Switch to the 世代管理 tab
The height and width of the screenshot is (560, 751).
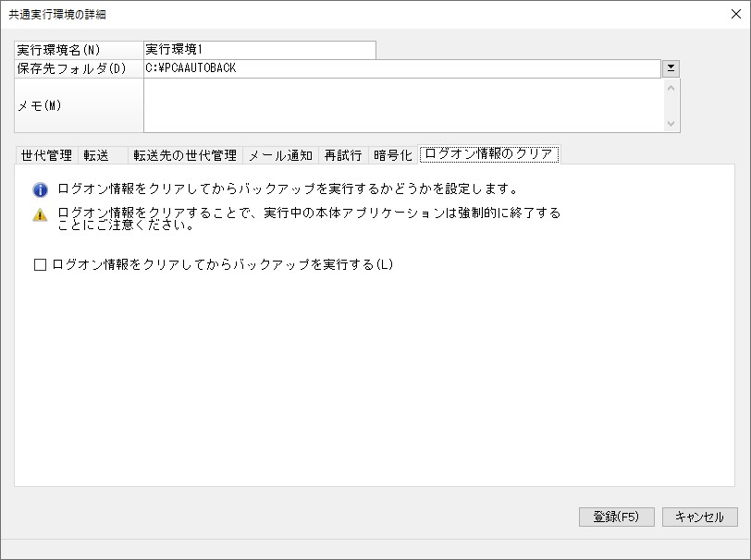coord(46,155)
